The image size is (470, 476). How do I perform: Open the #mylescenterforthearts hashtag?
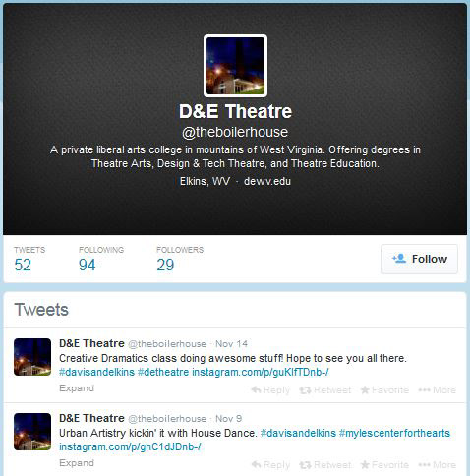click(x=394, y=433)
